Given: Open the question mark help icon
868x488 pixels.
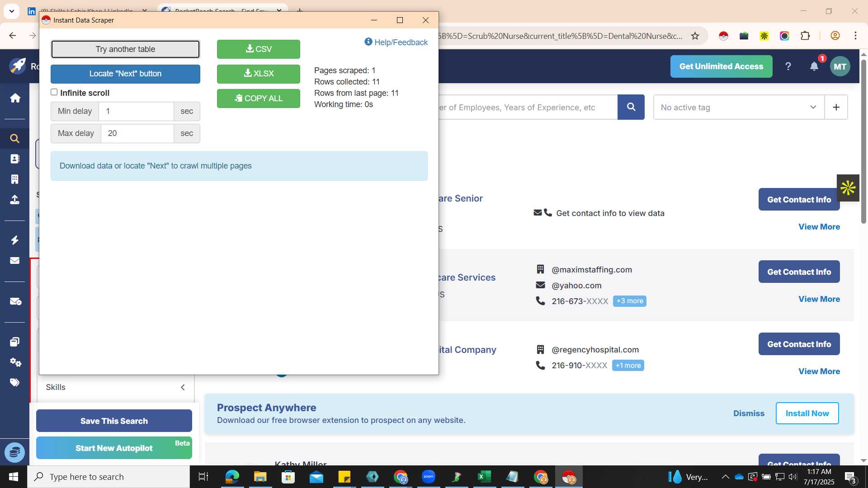Looking at the screenshot, I should pyautogui.click(x=788, y=66).
